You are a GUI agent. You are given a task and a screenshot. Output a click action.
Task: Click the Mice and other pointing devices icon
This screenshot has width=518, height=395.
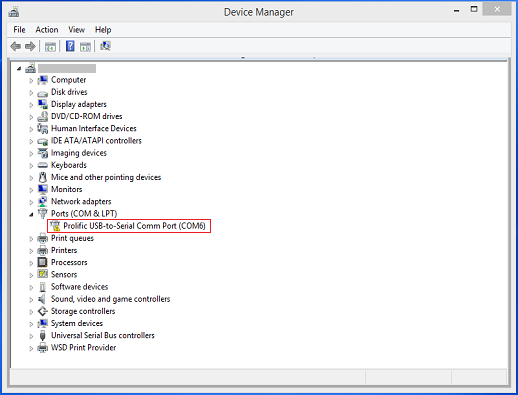tap(42, 177)
